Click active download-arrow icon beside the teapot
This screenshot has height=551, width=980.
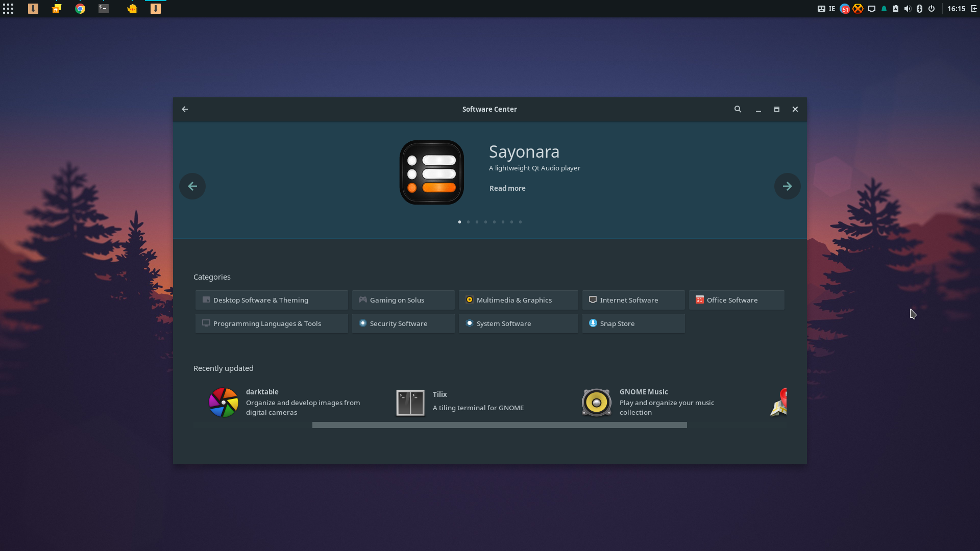(x=156, y=9)
